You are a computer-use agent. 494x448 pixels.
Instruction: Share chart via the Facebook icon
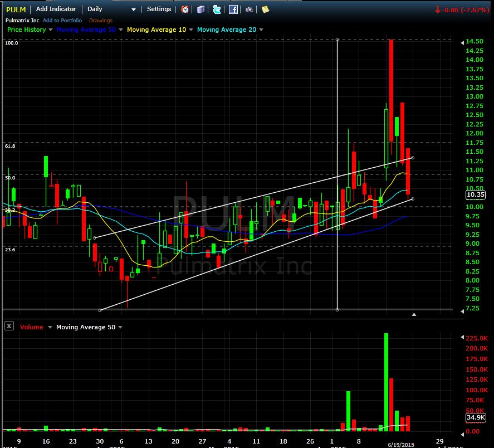(233, 9)
